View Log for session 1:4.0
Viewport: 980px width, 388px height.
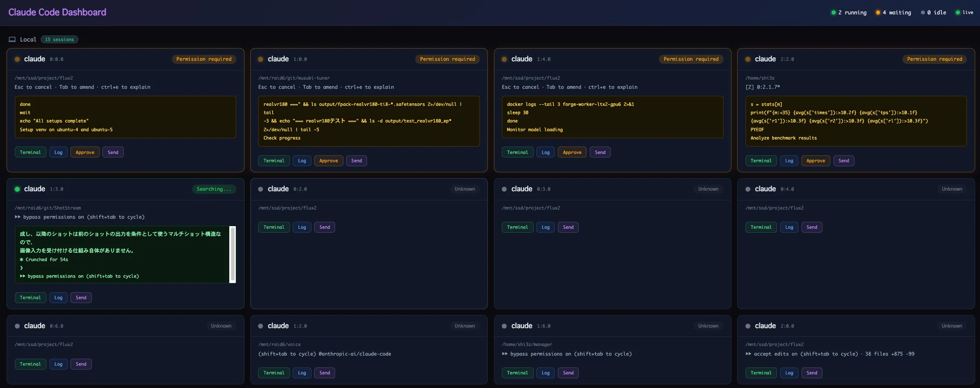(546, 152)
